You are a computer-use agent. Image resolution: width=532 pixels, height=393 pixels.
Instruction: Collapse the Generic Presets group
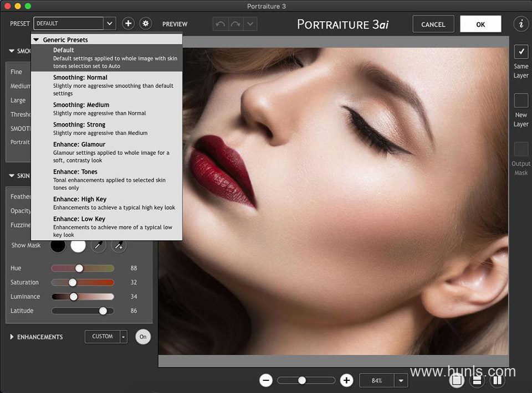pos(37,40)
